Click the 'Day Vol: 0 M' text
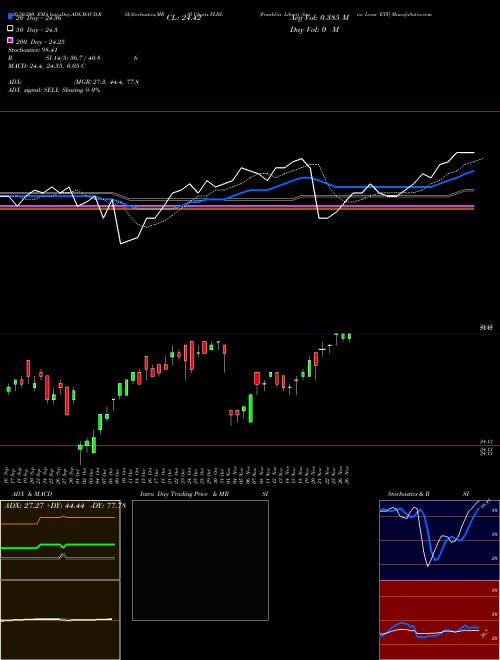Viewport: 500px width, 660px height. coord(314,29)
